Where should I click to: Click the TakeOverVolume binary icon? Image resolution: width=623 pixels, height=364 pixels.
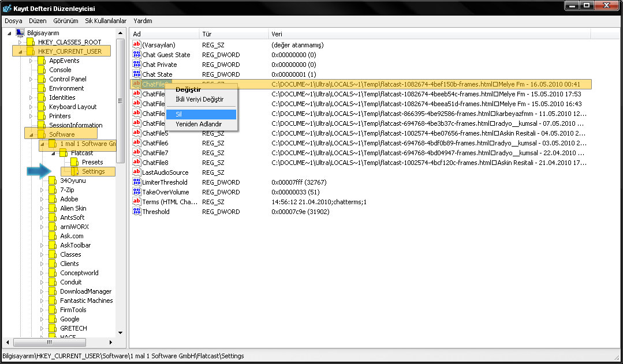137,192
